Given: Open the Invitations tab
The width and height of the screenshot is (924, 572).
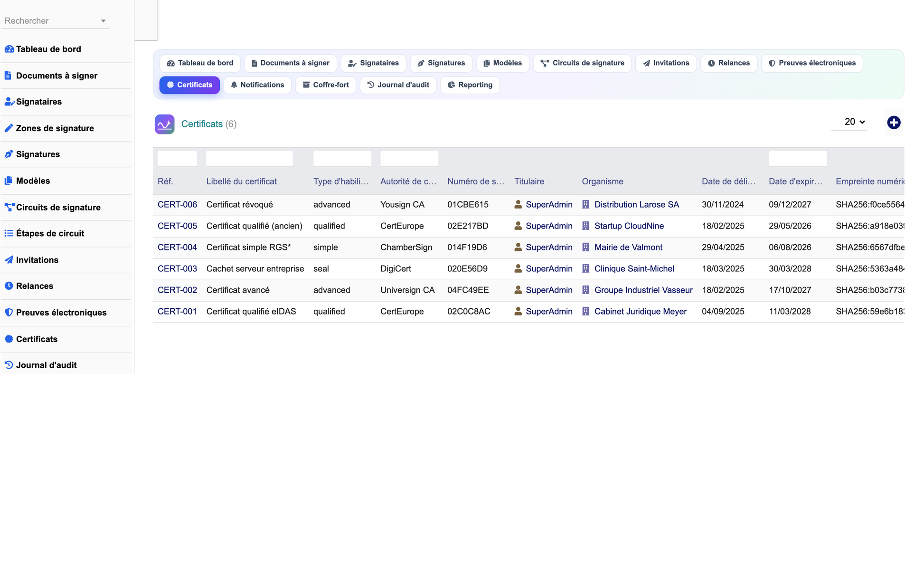Looking at the screenshot, I should [x=666, y=63].
